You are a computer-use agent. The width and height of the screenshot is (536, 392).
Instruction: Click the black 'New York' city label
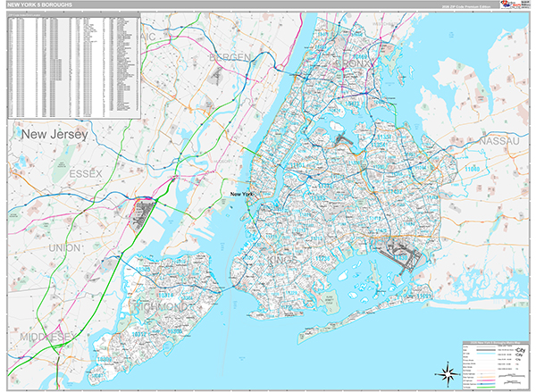pyautogui.click(x=241, y=194)
